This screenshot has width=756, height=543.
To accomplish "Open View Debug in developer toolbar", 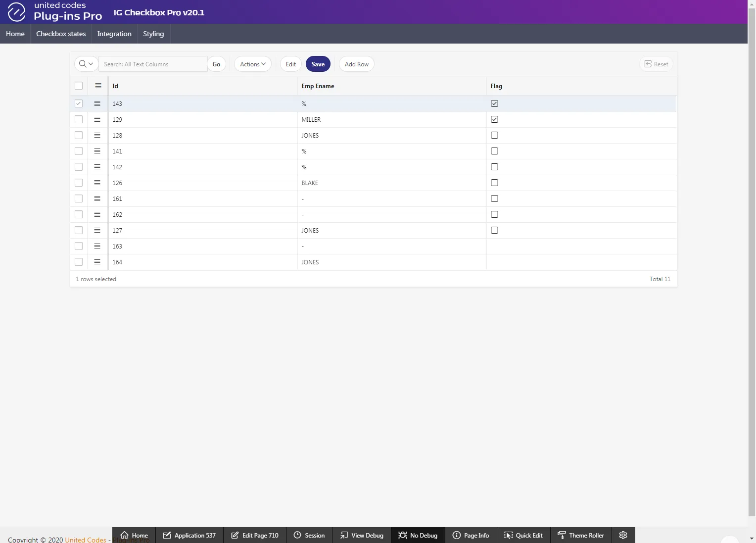I will point(362,535).
